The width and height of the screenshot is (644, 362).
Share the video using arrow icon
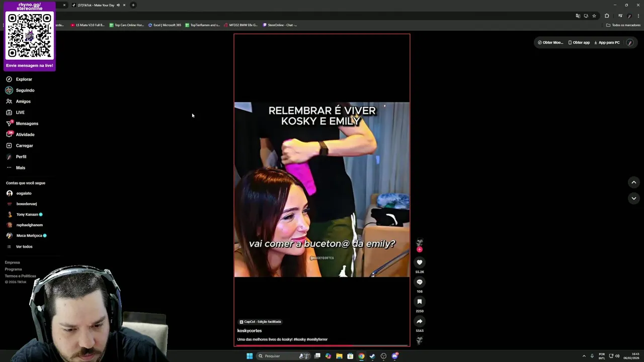pyautogui.click(x=420, y=321)
